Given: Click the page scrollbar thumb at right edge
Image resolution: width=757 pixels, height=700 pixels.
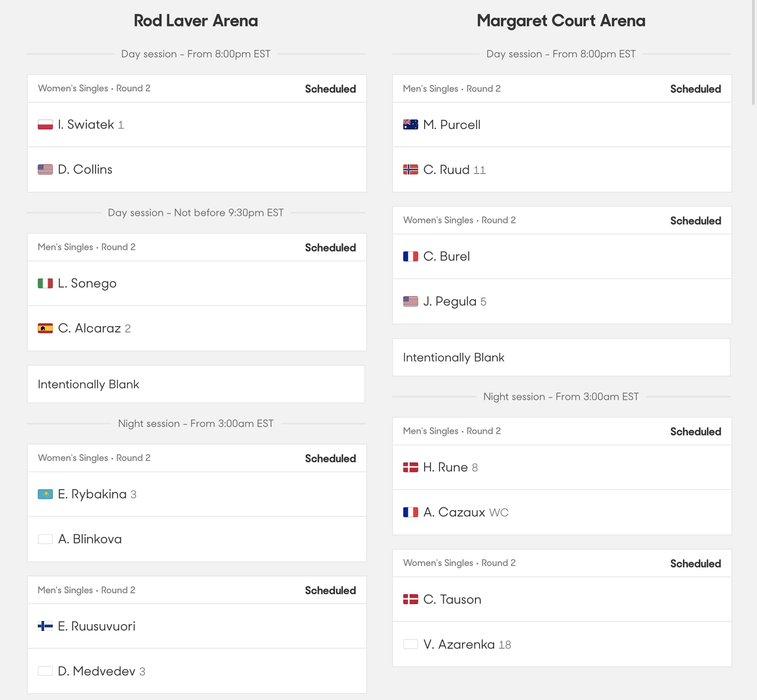Looking at the screenshot, I should (754, 52).
